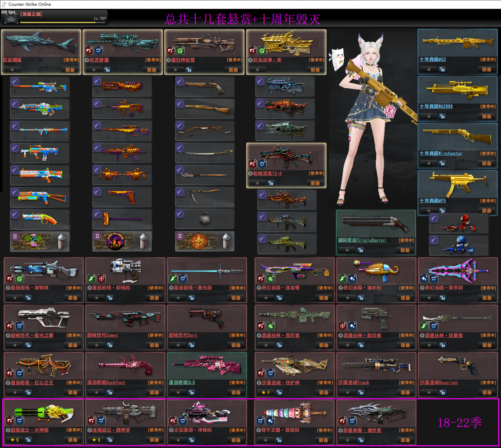Click the blue enhancement icon on 死灵梦魇
This screenshot has height=448, width=501.
(99, 51)
